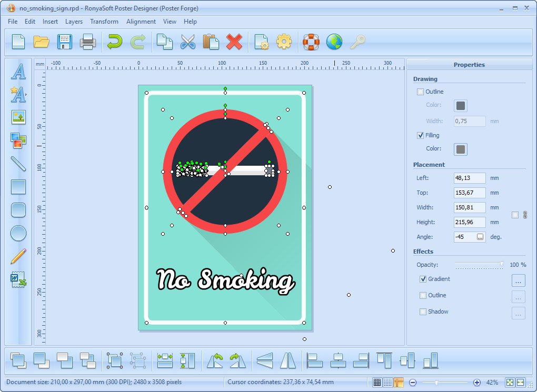
Task: Click the Filling color swatch
Action: click(461, 149)
